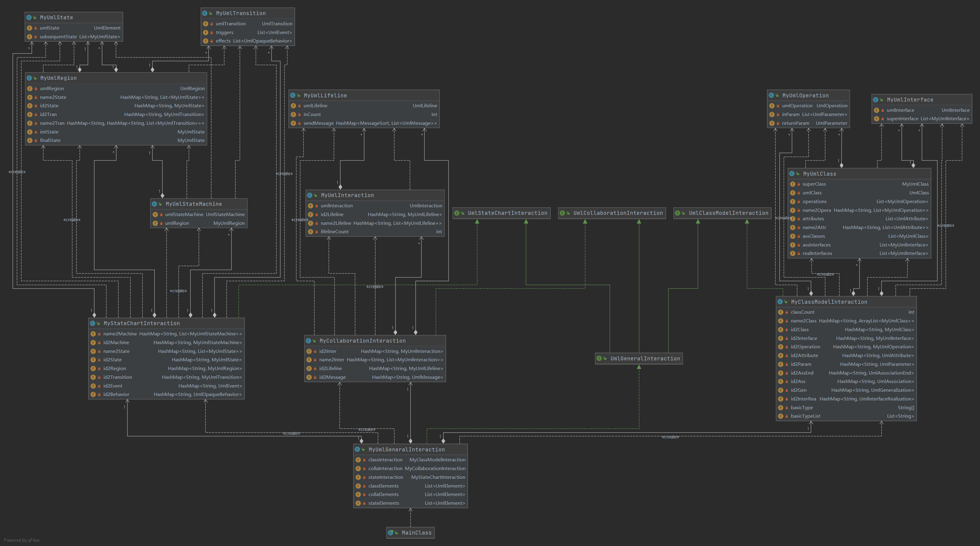The width and height of the screenshot is (980, 546).
Task: Select the basicTypeList field row
Action: pyautogui.click(x=805, y=416)
